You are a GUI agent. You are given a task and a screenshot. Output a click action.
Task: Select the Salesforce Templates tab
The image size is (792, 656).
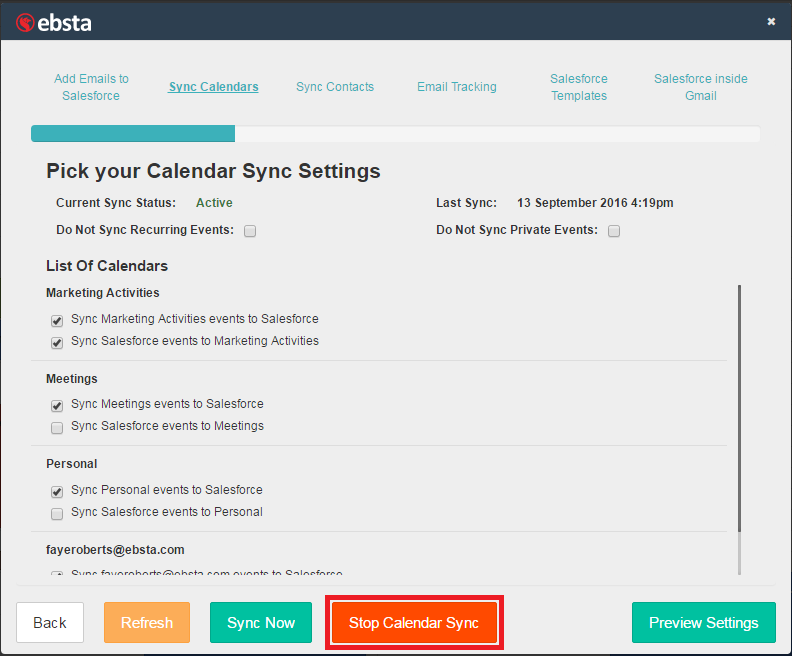(579, 87)
